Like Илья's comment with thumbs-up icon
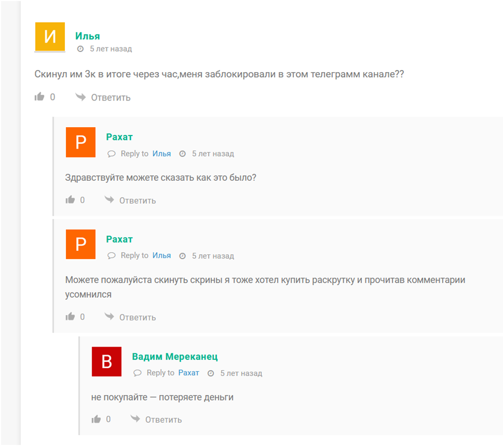 [40, 97]
